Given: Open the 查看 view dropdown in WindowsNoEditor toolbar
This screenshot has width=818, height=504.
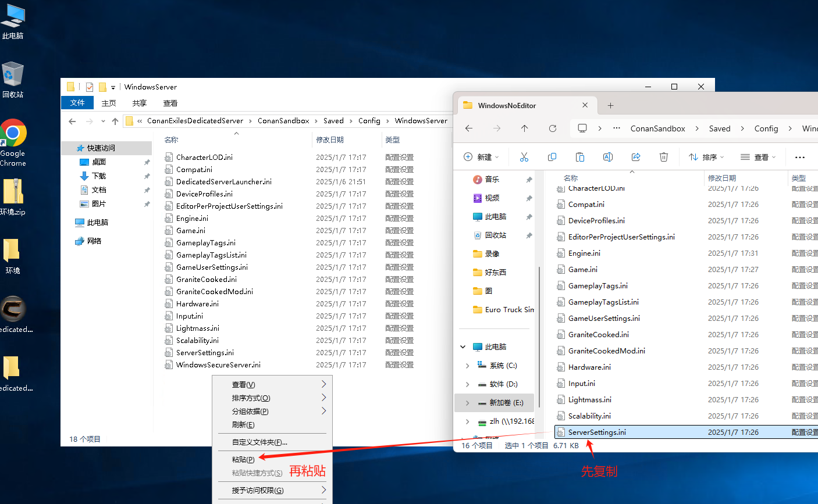Looking at the screenshot, I should coord(758,157).
